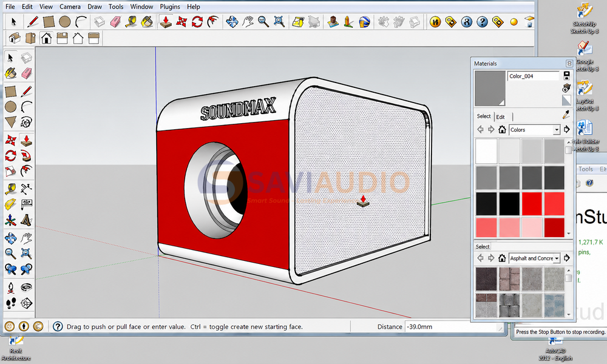Click the Position Camera tool
The height and width of the screenshot is (364, 607).
coord(10,288)
